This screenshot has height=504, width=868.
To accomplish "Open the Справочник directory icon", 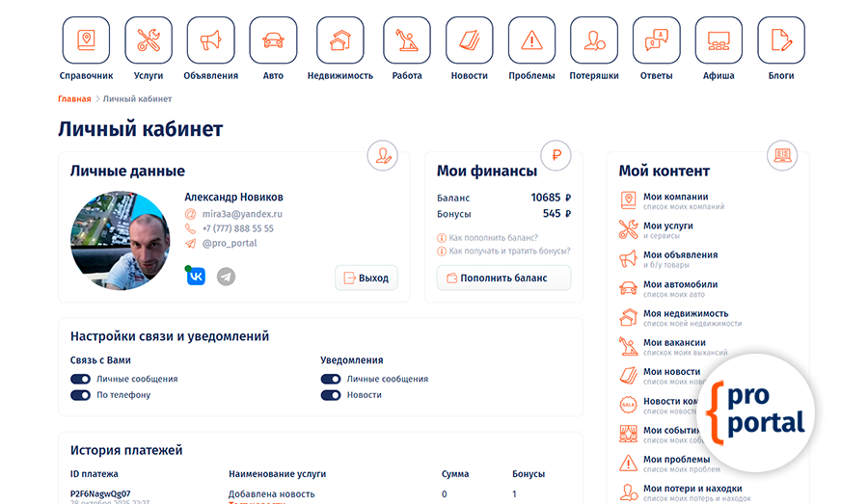I will pos(86,40).
